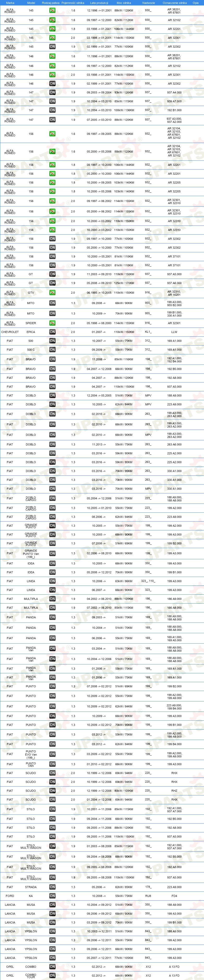Image resolution: width=204 pixels, height=980 pixels.
Task: Click the ON icon for MITO 09.2008 row
Action: [52, 303]
